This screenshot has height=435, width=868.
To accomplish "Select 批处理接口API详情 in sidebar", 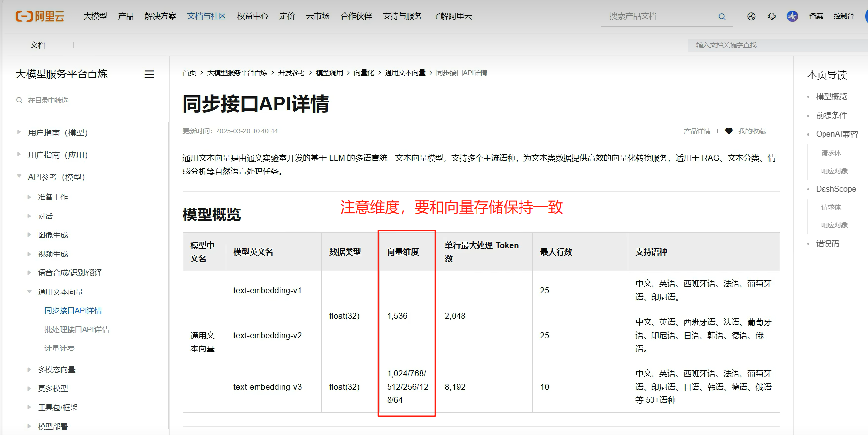I will (x=77, y=329).
